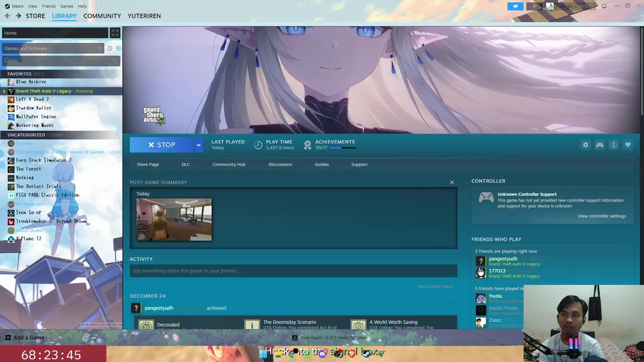Click the achievements trophy icon
The image size is (644, 362).
(x=307, y=145)
